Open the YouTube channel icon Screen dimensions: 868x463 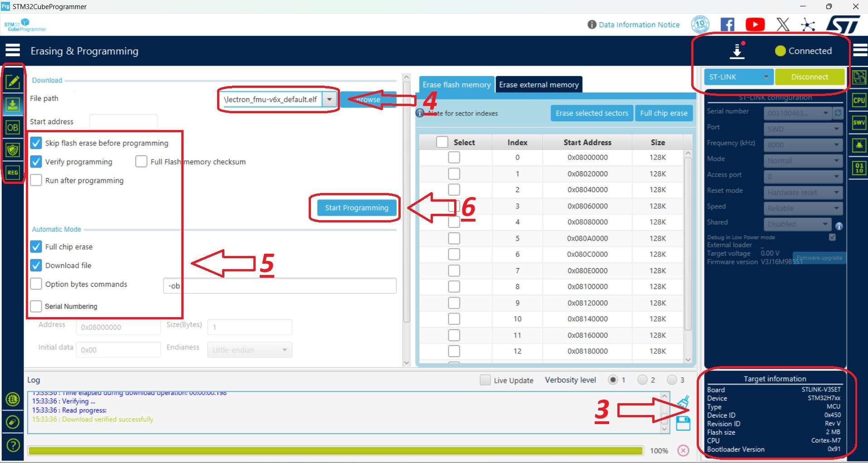[x=755, y=24]
